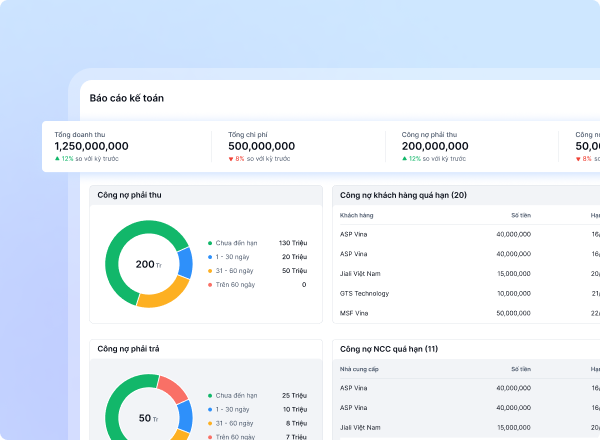Click amount 10,000,000 for GTS Technology
The width and height of the screenshot is (600, 440).
click(x=514, y=293)
